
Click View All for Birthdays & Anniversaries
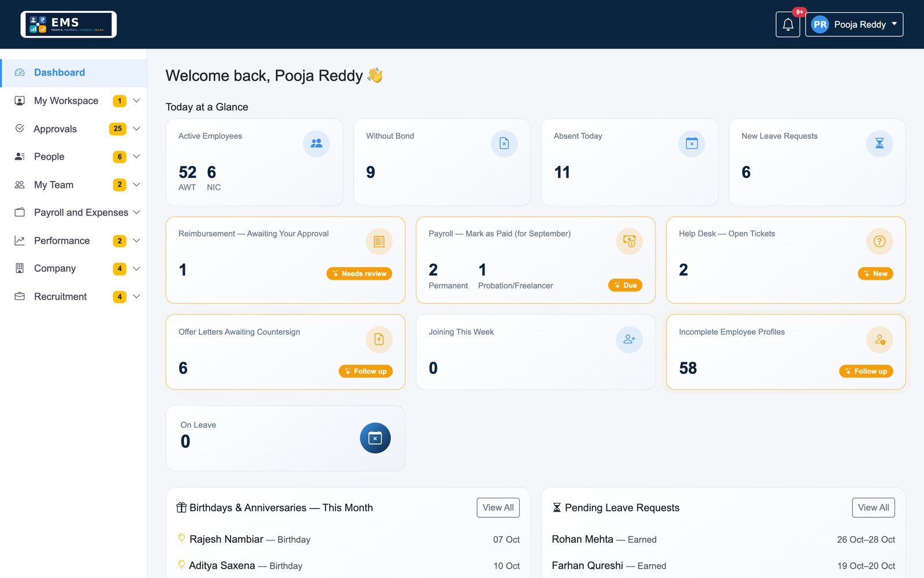[498, 507]
